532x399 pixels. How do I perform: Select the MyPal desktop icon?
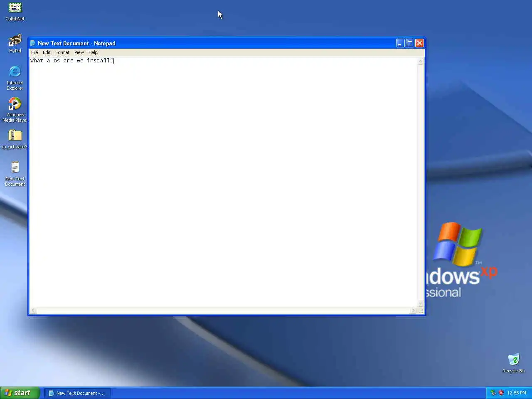tap(15, 44)
